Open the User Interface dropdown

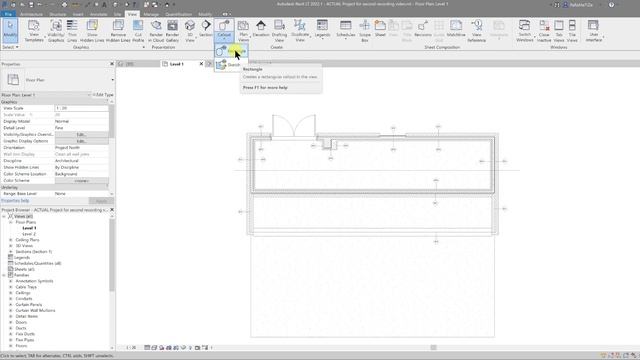point(594,31)
